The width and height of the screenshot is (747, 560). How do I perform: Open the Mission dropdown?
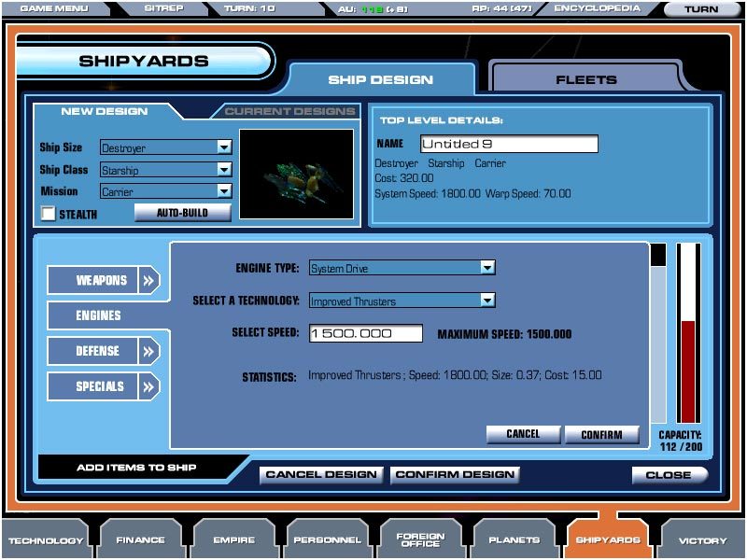[x=223, y=191]
